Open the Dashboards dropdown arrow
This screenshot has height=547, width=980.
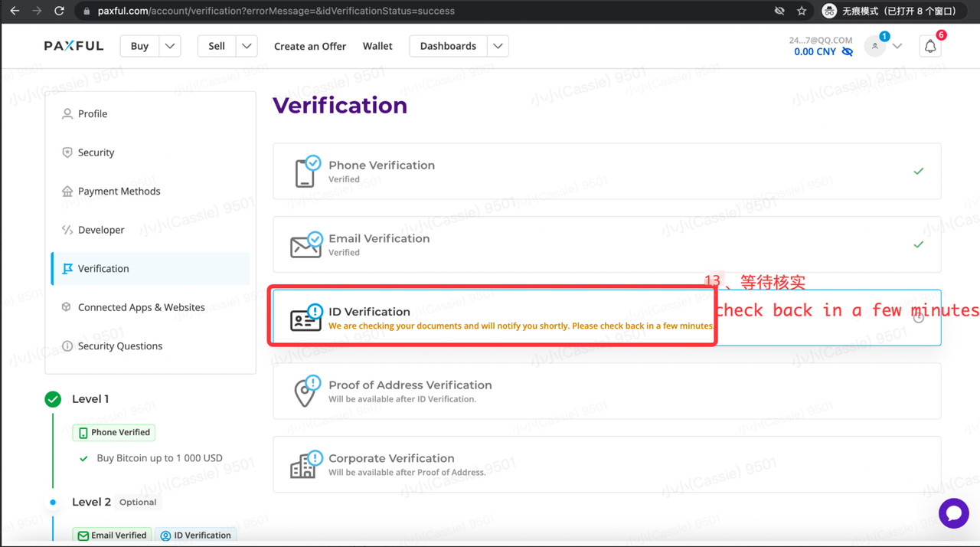pyautogui.click(x=498, y=46)
